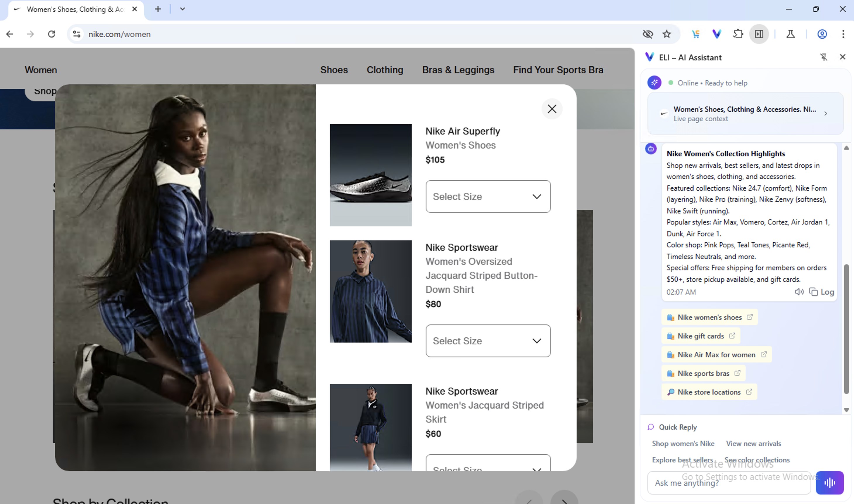Expand the Live page context card

click(745, 113)
